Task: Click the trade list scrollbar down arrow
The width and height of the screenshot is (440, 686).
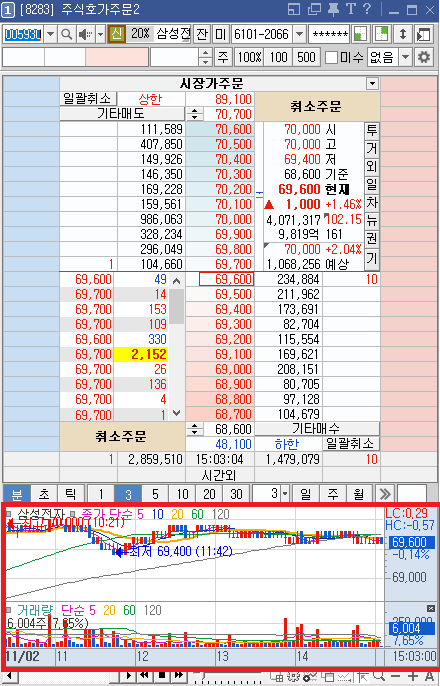Action: [177, 413]
